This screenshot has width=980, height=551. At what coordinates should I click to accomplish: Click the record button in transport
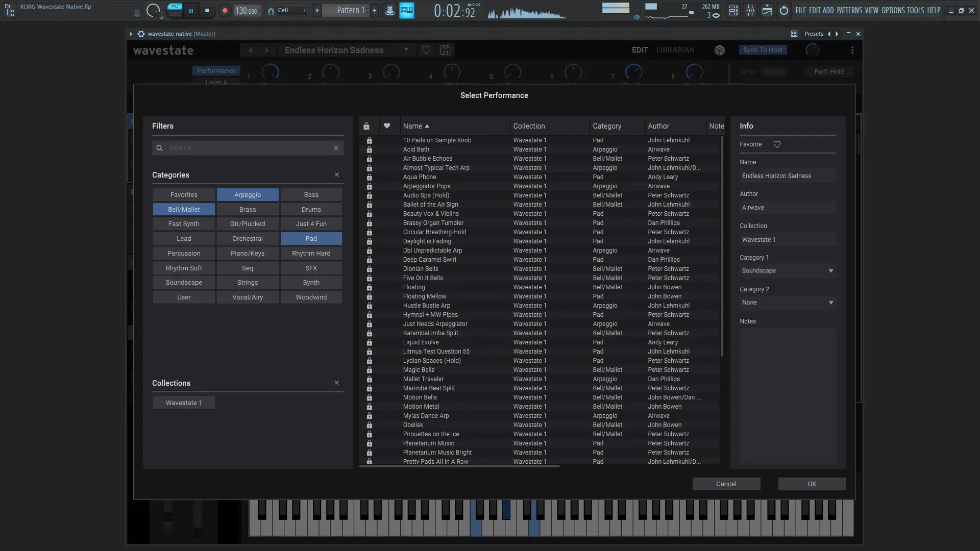[225, 10]
